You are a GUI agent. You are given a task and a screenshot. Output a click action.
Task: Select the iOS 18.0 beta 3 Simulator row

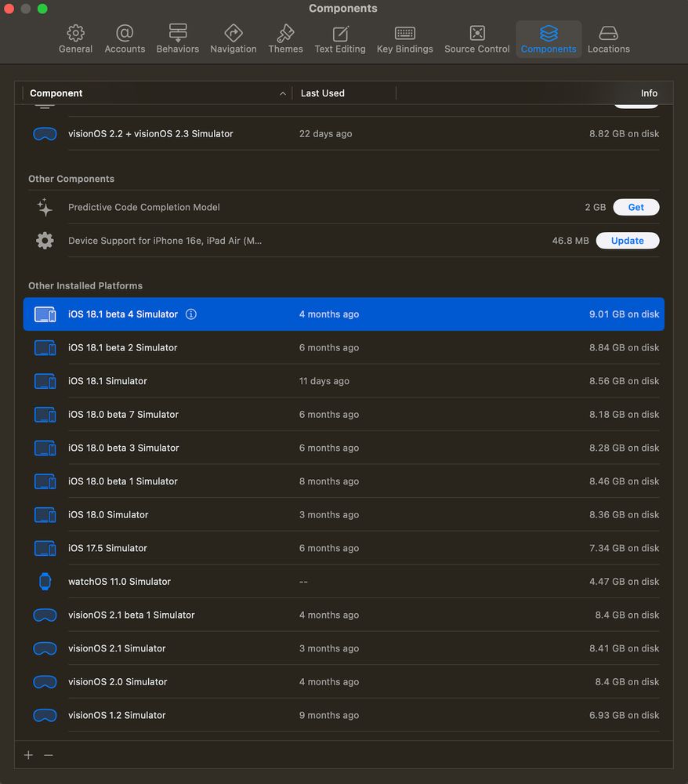pyautogui.click(x=344, y=448)
